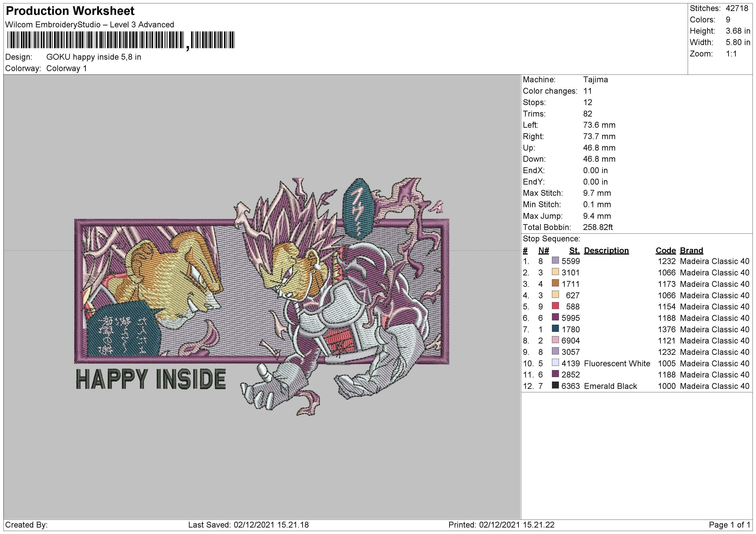This screenshot has width=756, height=534.
Task: Select the beige color swatch for stop 2
Action: tap(555, 272)
